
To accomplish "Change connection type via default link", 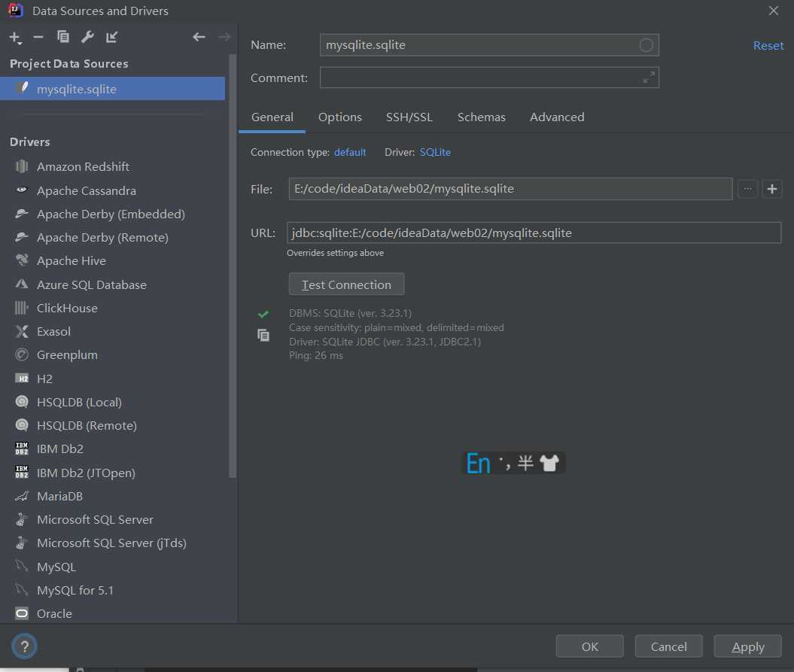I will pos(350,153).
